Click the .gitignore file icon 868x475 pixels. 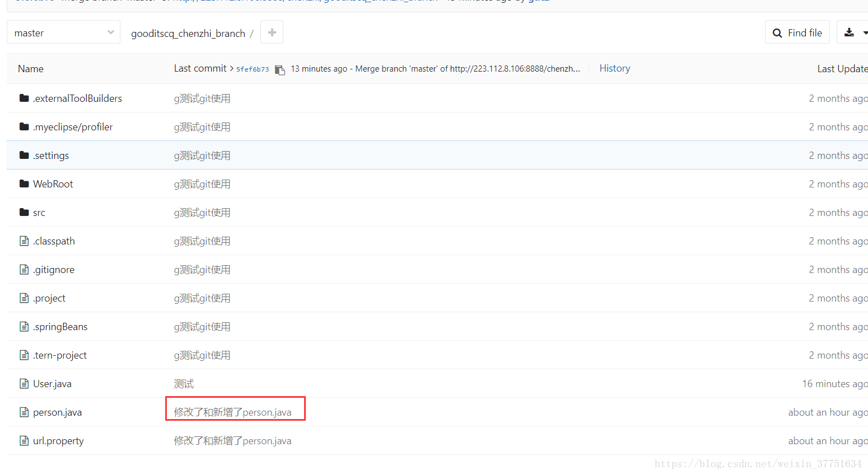24,269
